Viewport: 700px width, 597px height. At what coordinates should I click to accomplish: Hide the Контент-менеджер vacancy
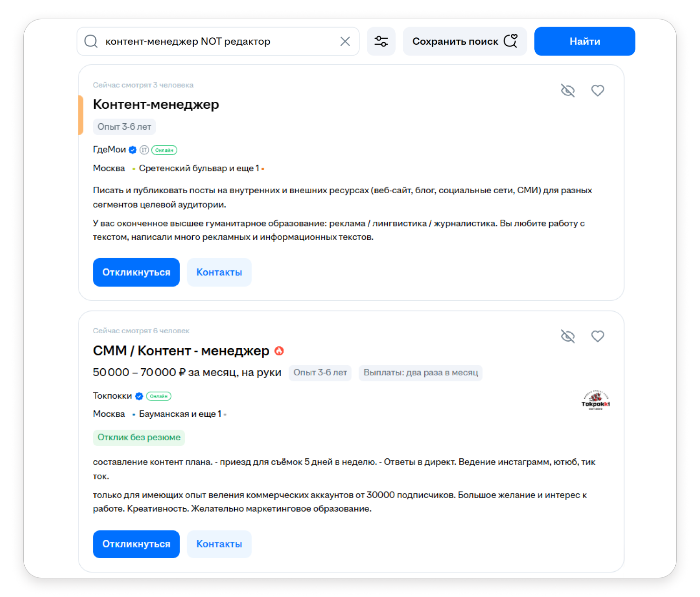tap(567, 91)
